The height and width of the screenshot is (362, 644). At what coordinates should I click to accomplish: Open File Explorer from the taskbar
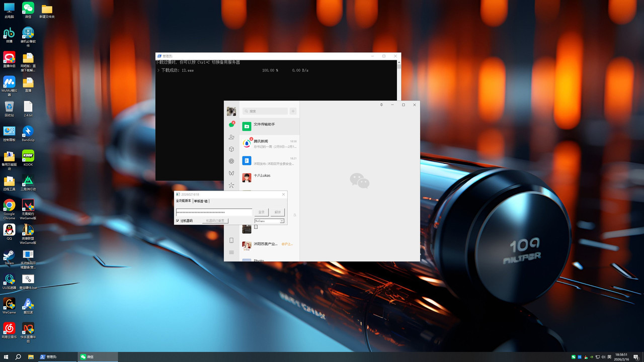pos(31,357)
